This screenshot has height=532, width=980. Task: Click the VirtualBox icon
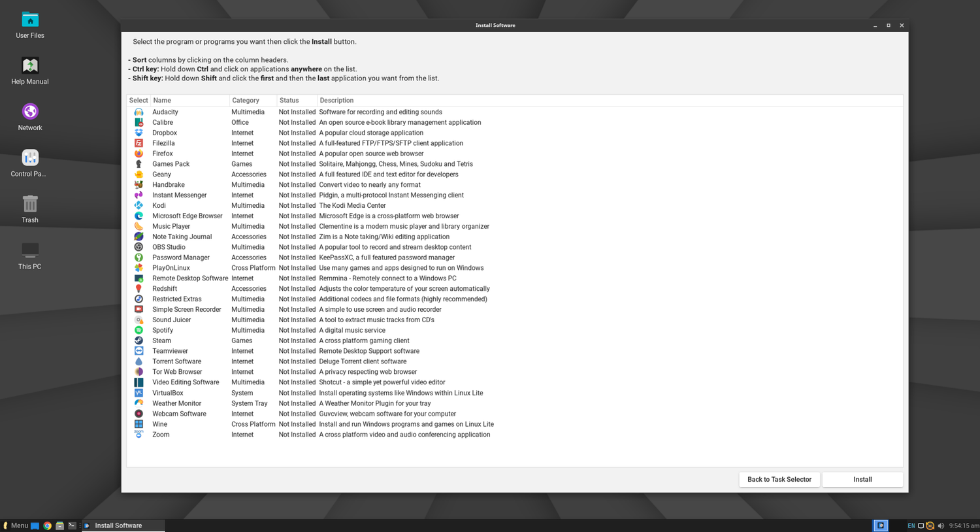pos(139,393)
